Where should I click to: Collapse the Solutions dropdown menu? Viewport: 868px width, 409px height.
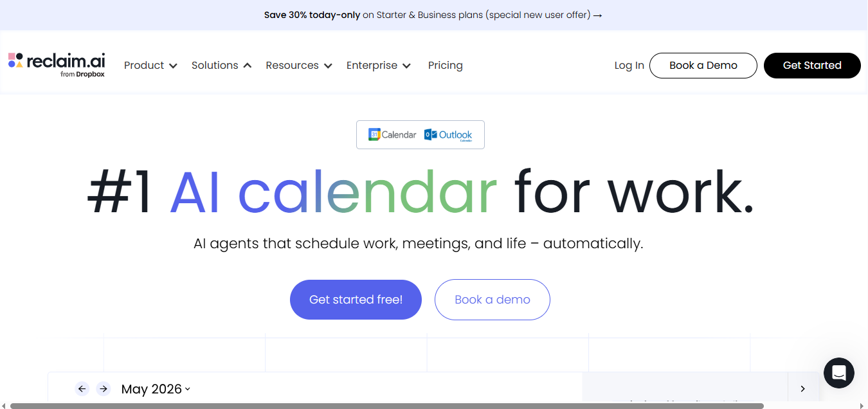pyautogui.click(x=221, y=65)
